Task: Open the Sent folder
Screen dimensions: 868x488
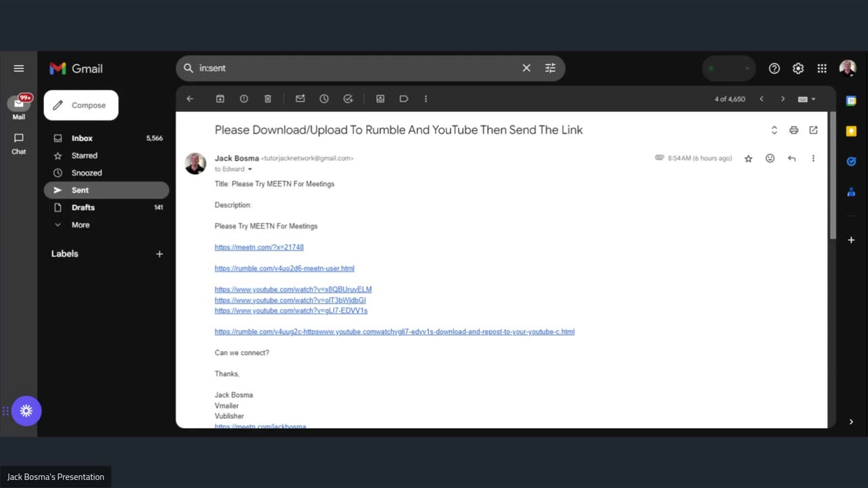Action: (x=106, y=190)
